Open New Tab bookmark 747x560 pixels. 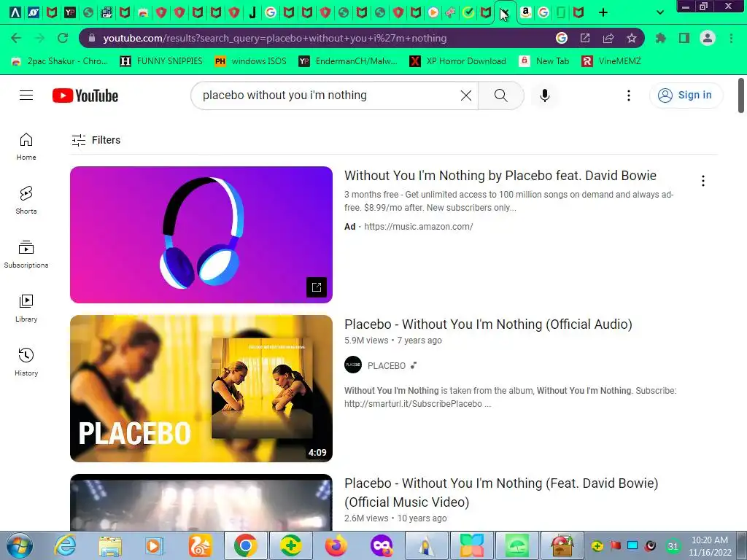pos(544,61)
